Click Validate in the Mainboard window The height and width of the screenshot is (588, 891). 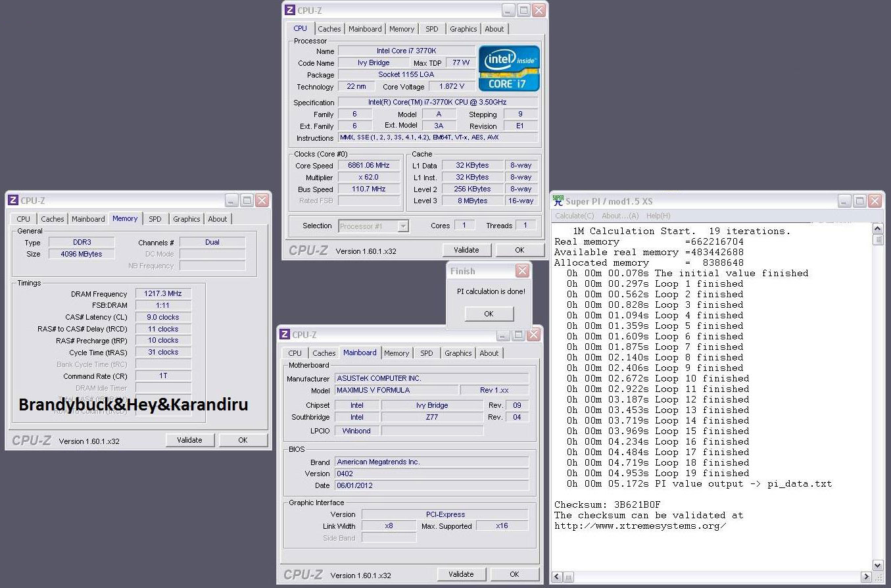click(x=461, y=574)
